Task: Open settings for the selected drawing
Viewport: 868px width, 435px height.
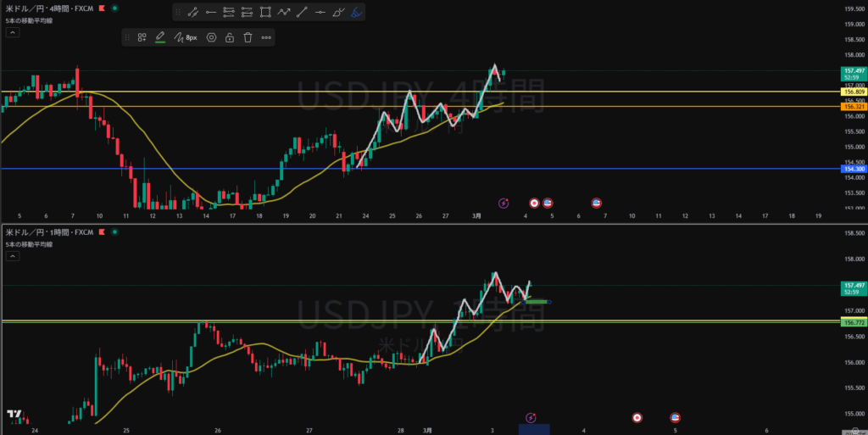Action: (x=211, y=37)
